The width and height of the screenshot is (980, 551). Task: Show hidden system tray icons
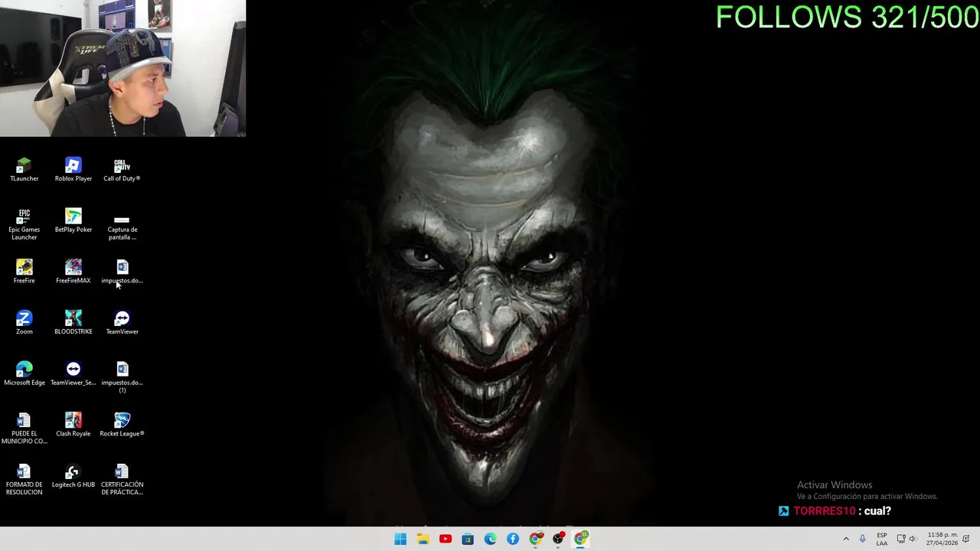[846, 539]
